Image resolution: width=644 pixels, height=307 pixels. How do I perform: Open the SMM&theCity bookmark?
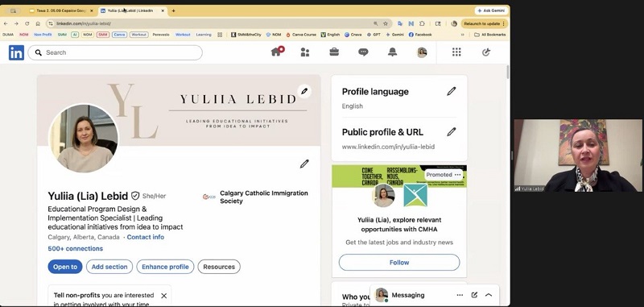pos(246,35)
